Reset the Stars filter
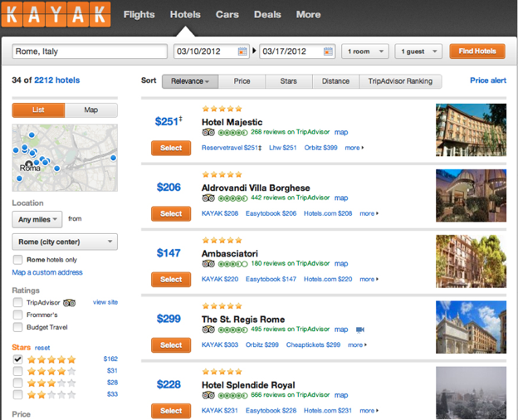Viewport: 518px width, 420px height. click(42, 348)
